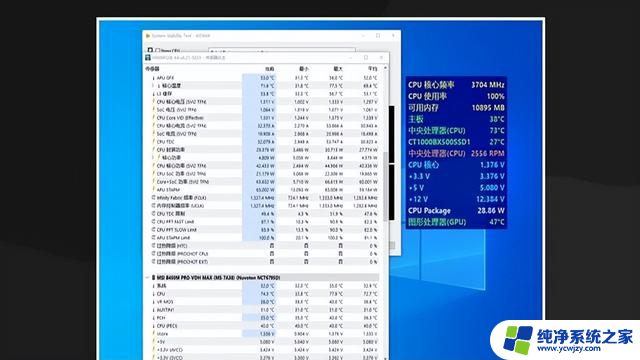This screenshot has width=640, height=360.
Task: Click the 传感器 column header
Action: click(x=152, y=69)
